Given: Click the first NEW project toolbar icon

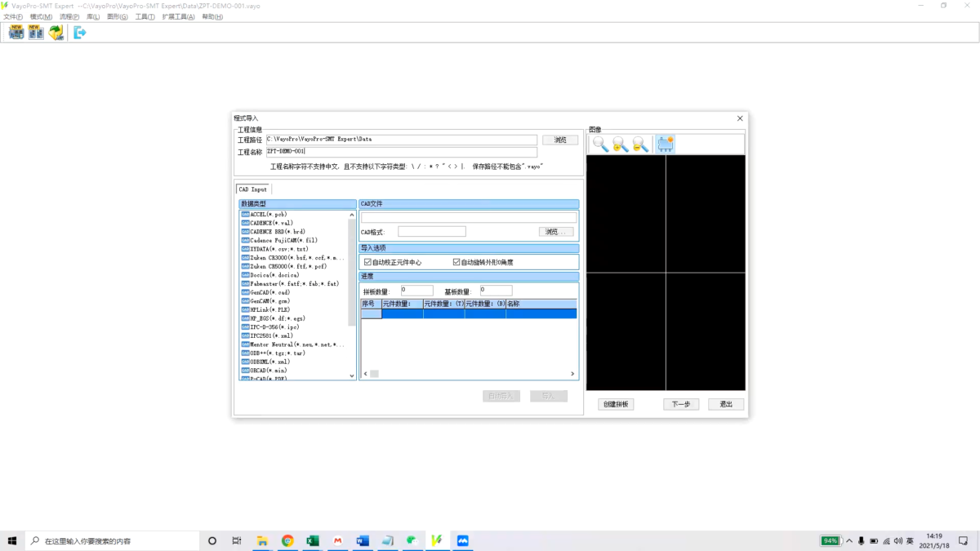Looking at the screenshot, I should tap(16, 33).
